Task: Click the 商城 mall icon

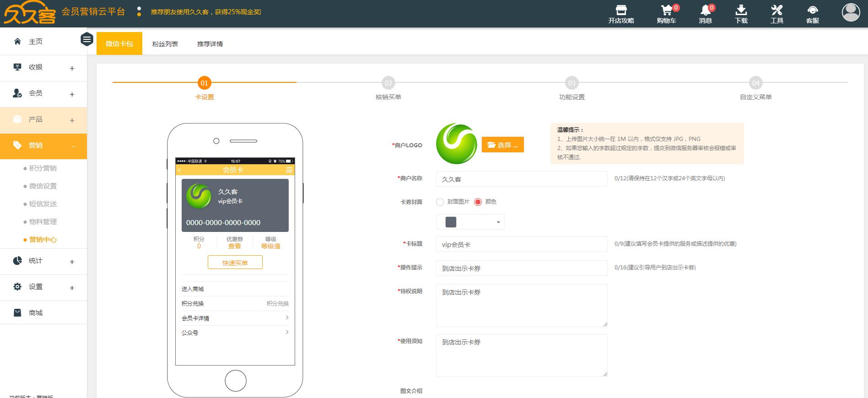Action: pos(17,313)
